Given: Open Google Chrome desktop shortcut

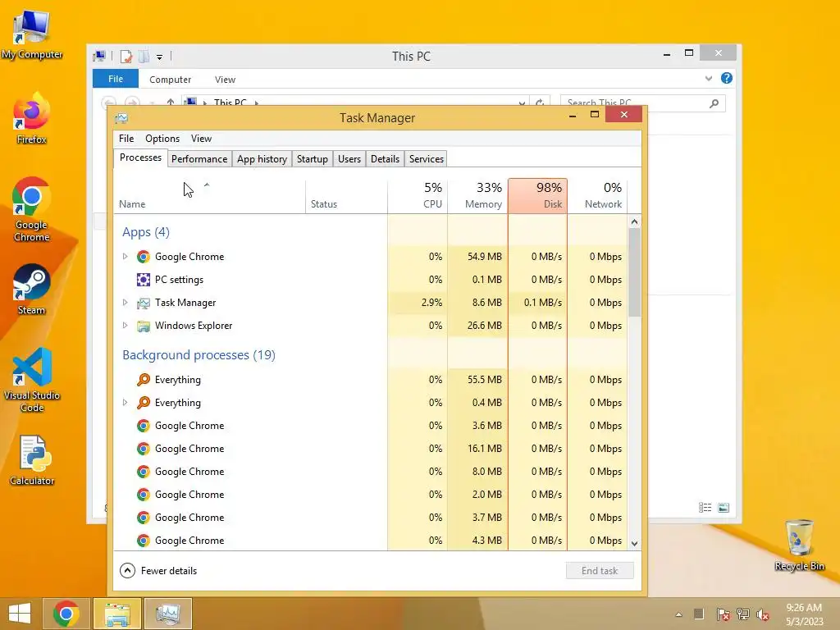Looking at the screenshot, I should [32, 209].
